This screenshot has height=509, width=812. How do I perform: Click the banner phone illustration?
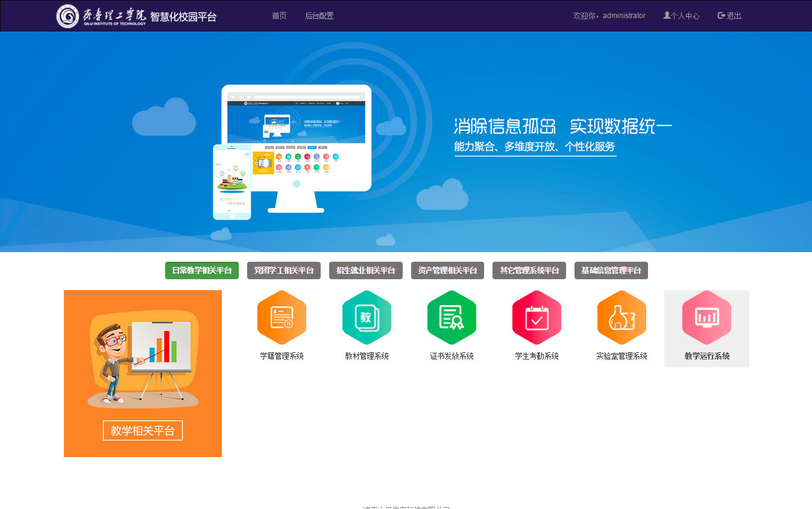coord(232,182)
